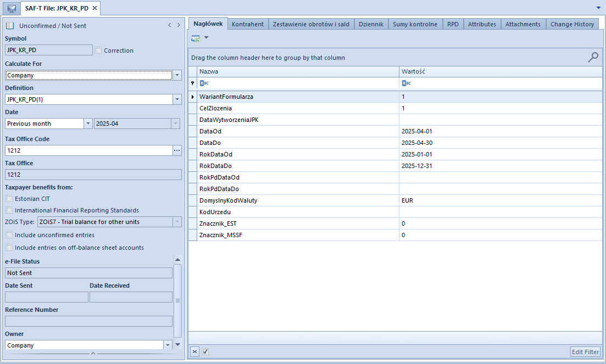This screenshot has width=606, height=364.
Task: Click the e-File Status field
Action: click(x=88, y=273)
